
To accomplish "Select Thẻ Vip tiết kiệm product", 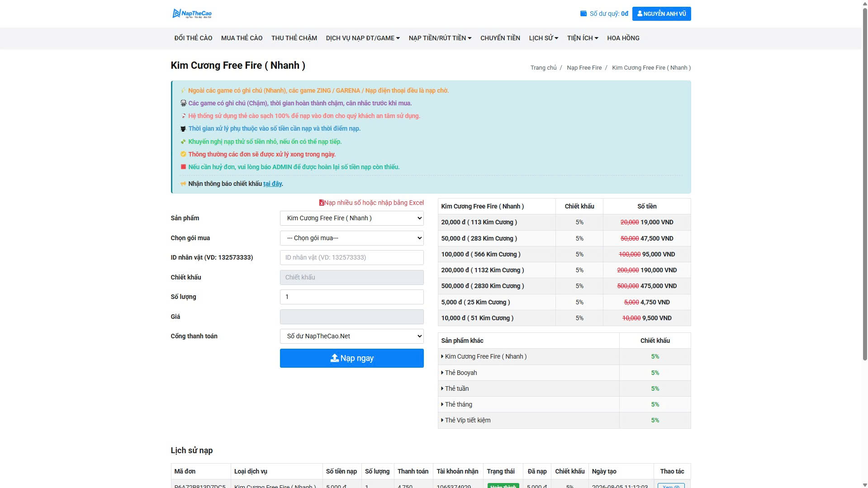I will (467, 420).
